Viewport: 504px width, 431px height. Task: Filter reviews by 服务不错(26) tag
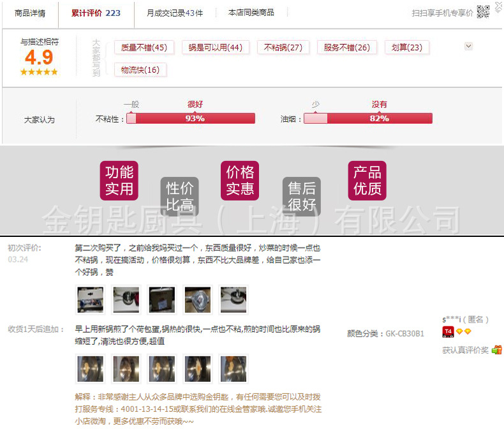pos(347,48)
